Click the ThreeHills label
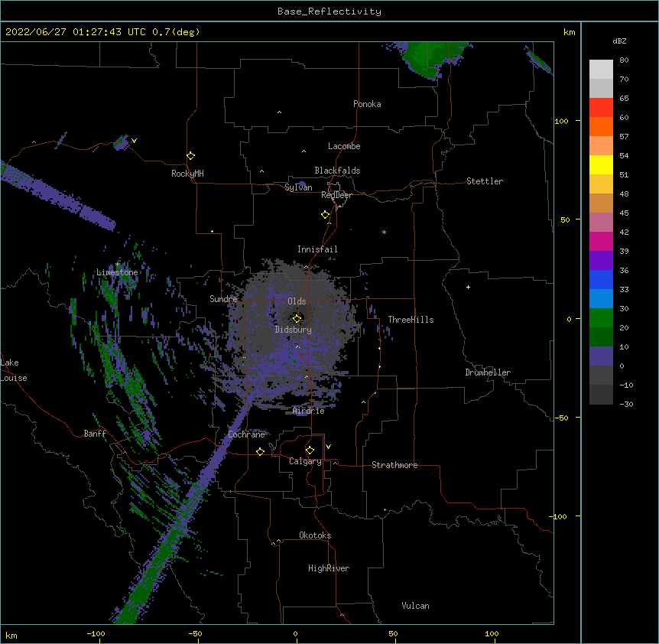Viewport: 659px width, 644px height. coord(411,320)
